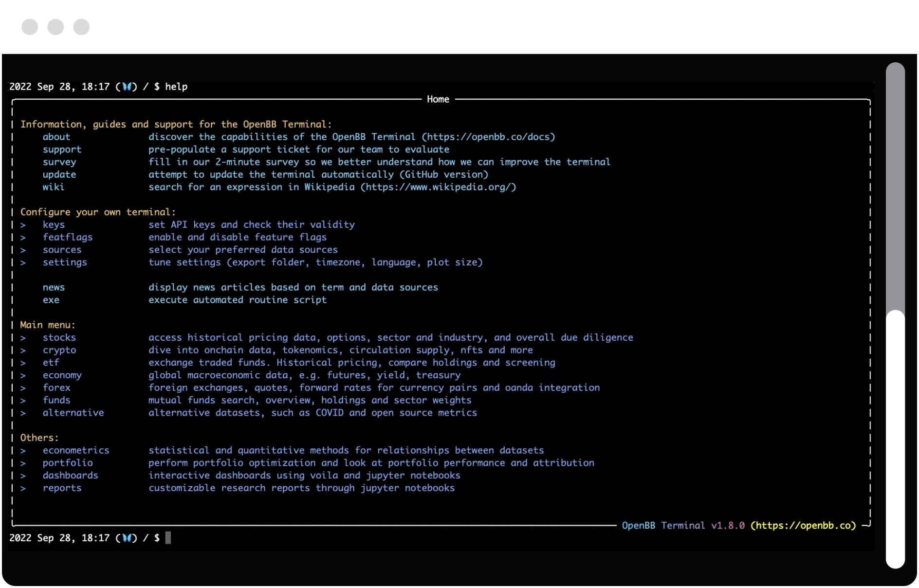Click the arrow beside 'sources'

click(23, 250)
